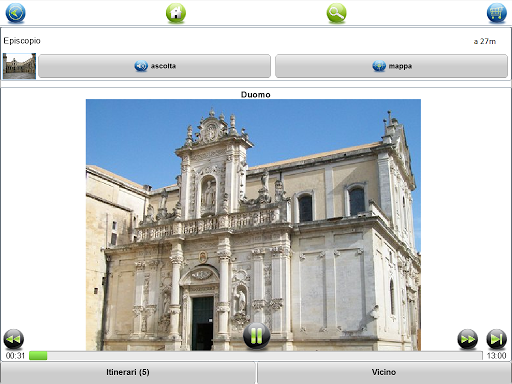Switch to the Vicino tab
Image resolution: width=512 pixels, height=384 pixels.
384,373
